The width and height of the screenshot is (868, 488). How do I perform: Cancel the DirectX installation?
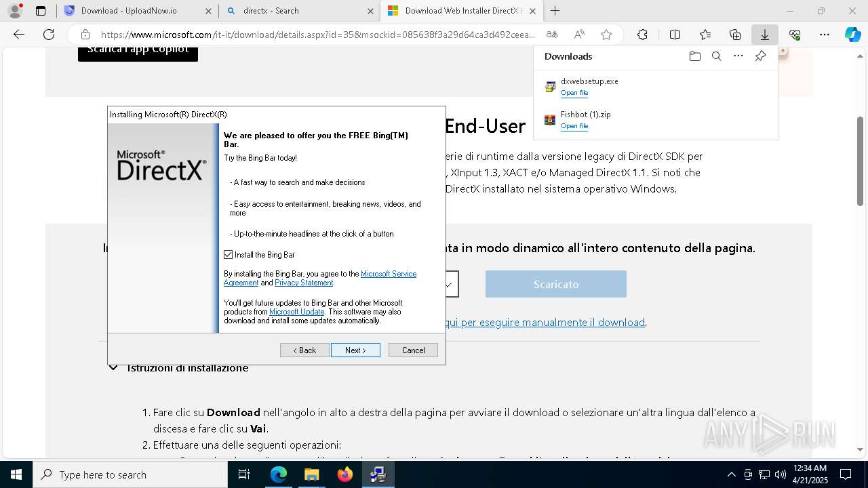pos(413,350)
